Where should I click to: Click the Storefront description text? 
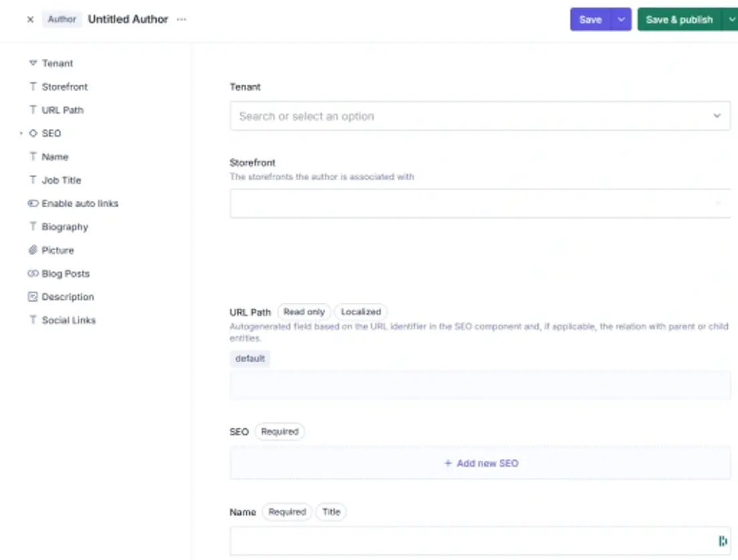[x=322, y=177]
